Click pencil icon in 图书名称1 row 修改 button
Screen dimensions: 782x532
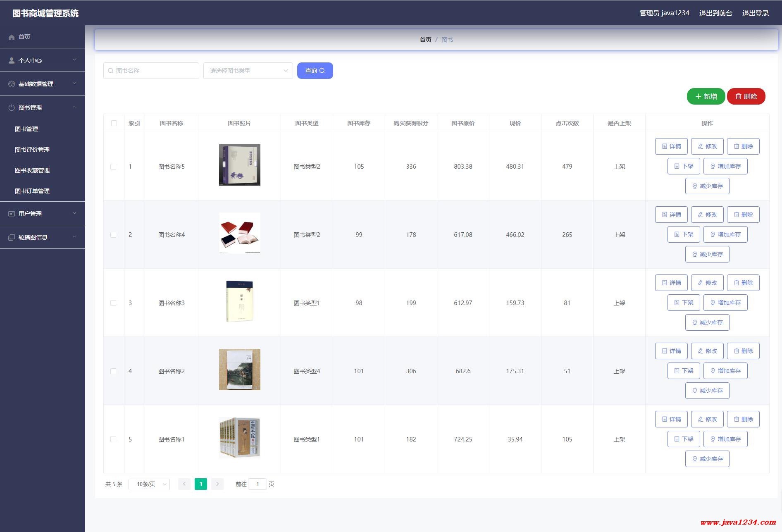point(701,419)
